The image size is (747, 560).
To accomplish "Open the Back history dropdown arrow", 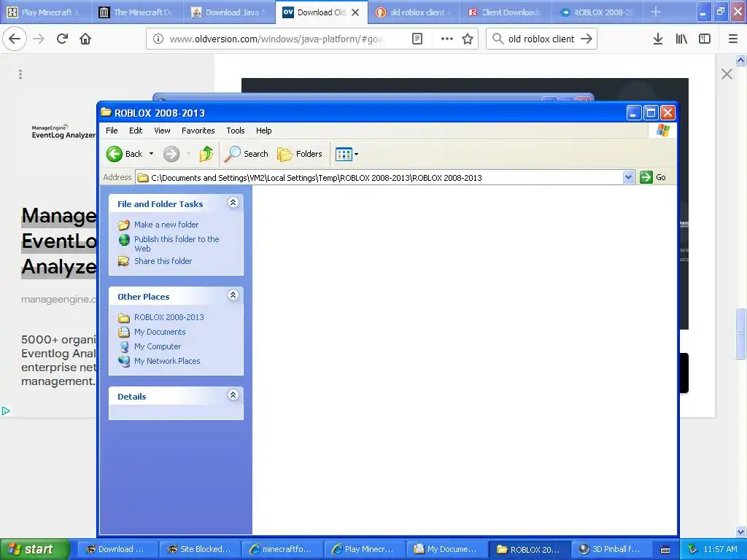I will pyautogui.click(x=151, y=154).
